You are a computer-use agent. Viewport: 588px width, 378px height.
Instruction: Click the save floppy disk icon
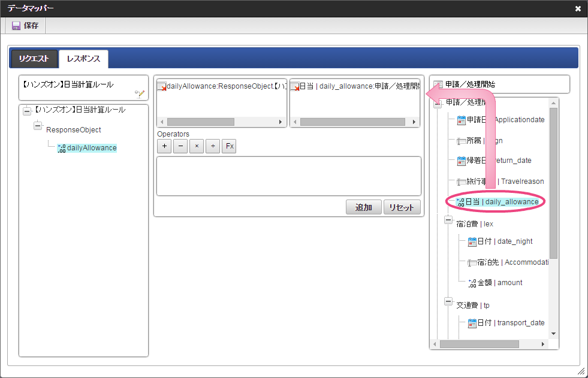coord(16,26)
